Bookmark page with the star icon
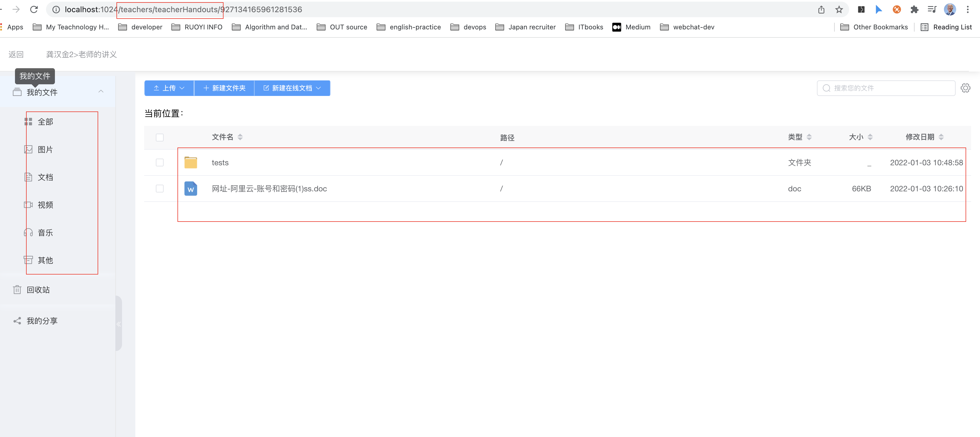The width and height of the screenshot is (980, 437). pyautogui.click(x=839, y=9)
